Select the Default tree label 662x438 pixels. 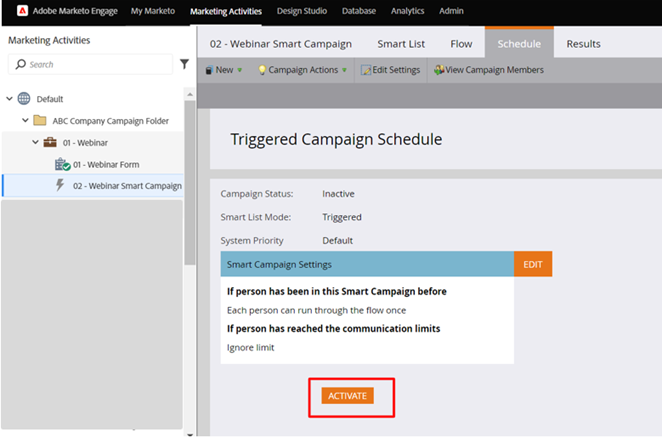(50, 99)
